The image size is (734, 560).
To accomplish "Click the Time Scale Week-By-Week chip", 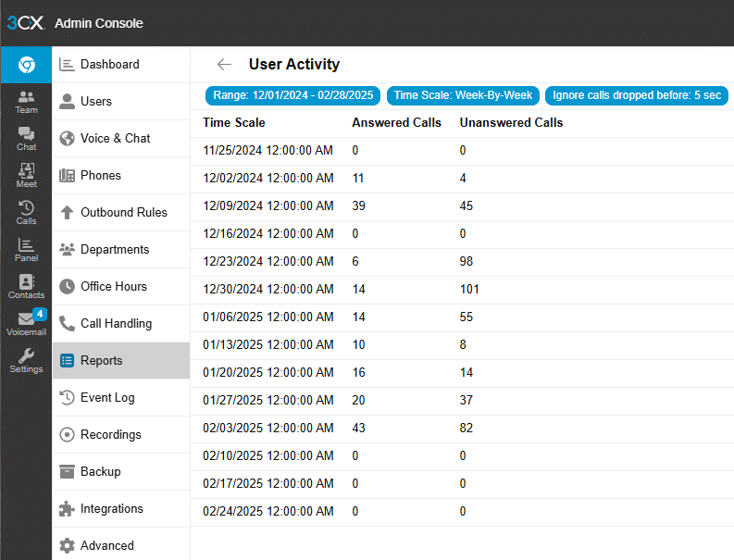I will click(463, 95).
